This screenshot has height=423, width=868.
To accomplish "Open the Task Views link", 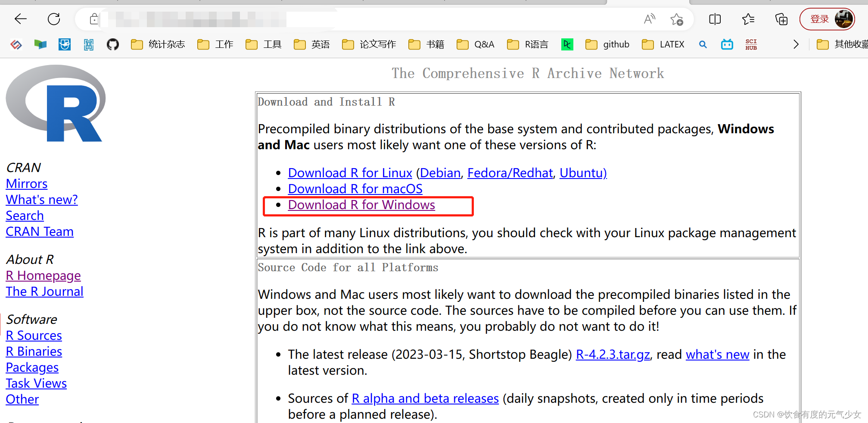I will 36,383.
